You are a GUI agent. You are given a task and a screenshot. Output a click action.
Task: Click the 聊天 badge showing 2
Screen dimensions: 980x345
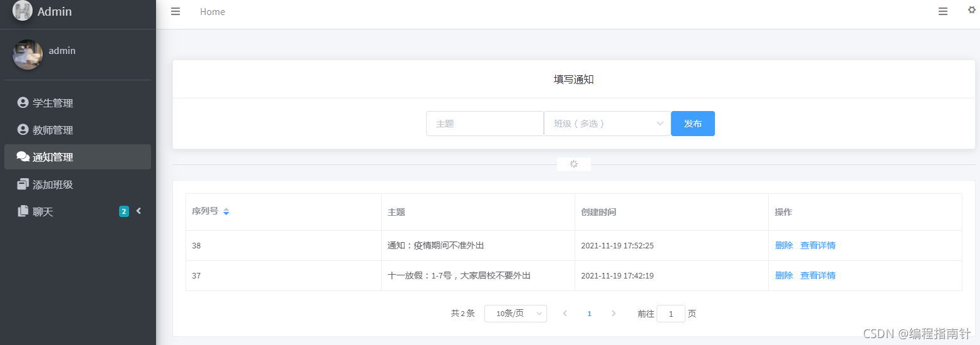click(124, 211)
